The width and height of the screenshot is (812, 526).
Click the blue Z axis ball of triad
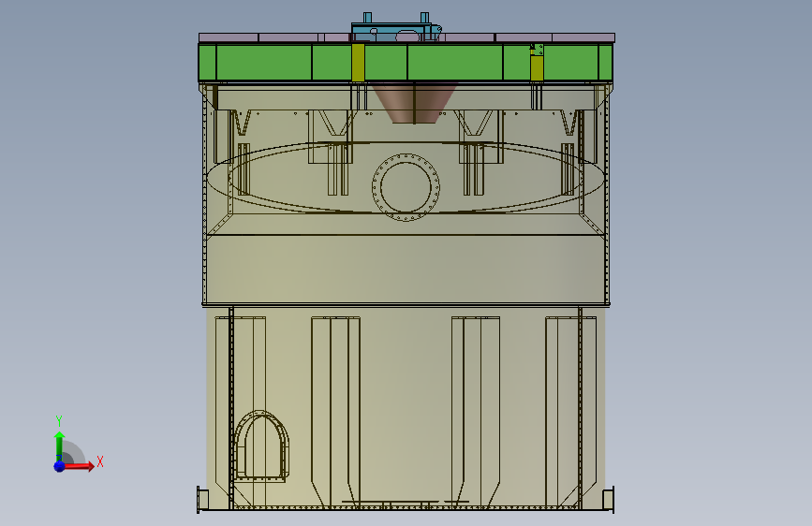point(59,466)
